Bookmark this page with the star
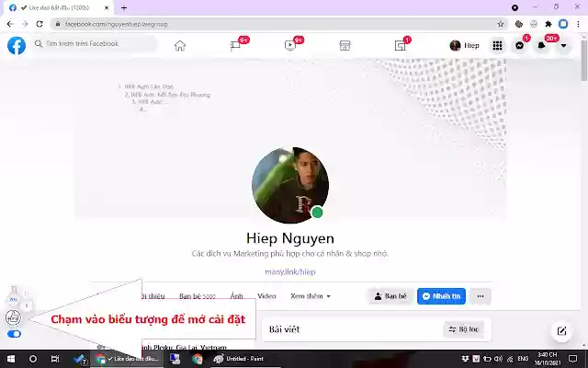Screen dimensions: 588x368 point(501,24)
